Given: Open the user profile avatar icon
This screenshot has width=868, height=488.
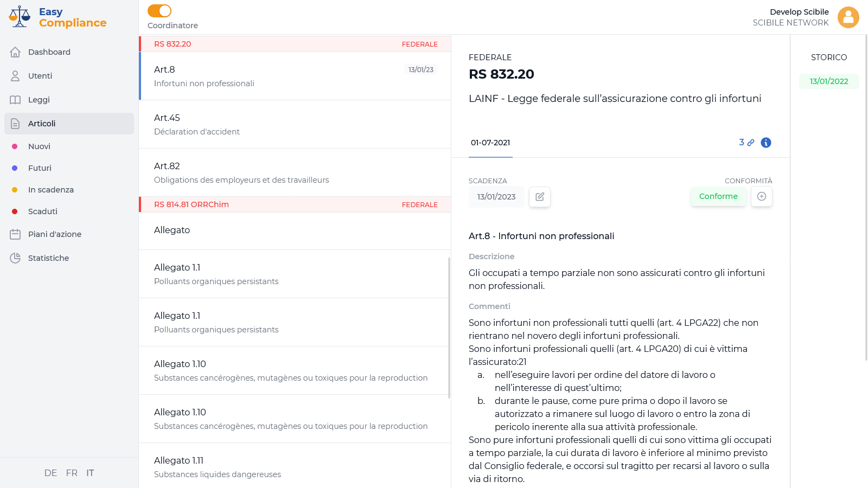Looking at the screenshot, I should click(848, 17).
